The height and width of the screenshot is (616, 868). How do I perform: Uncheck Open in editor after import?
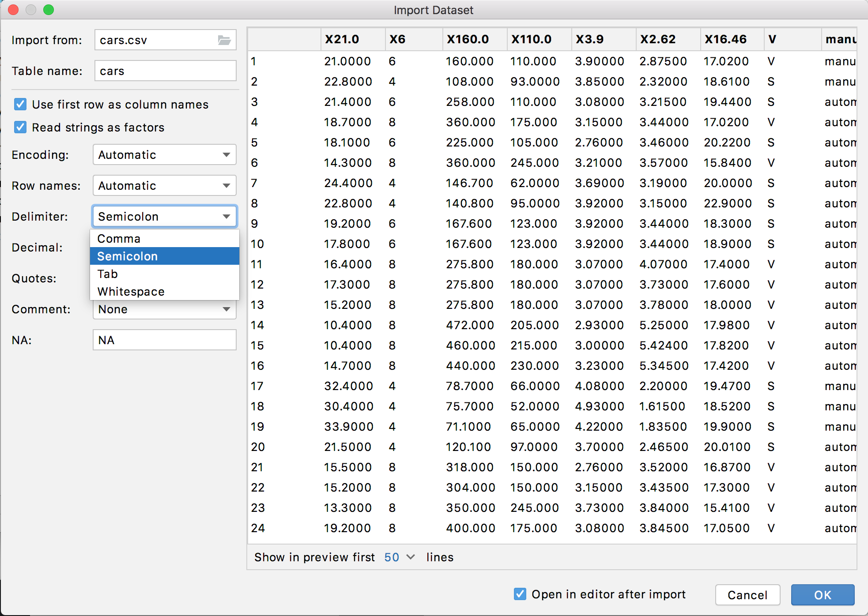[x=519, y=594]
